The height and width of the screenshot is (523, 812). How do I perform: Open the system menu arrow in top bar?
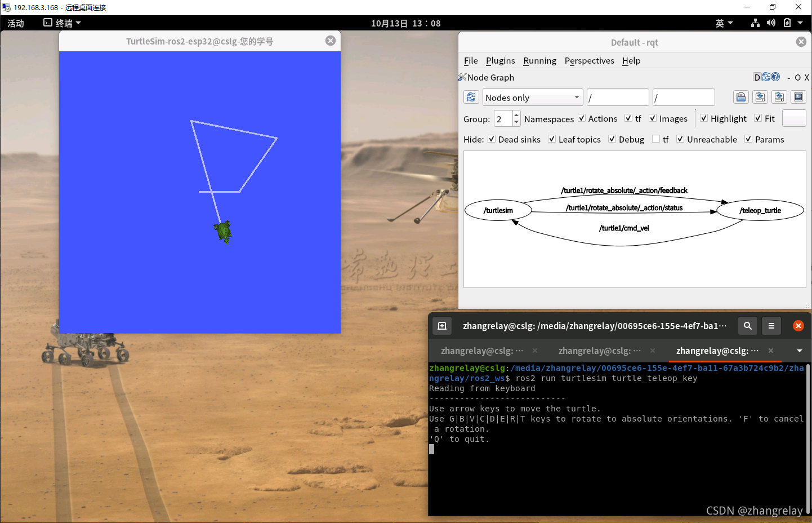tap(800, 23)
